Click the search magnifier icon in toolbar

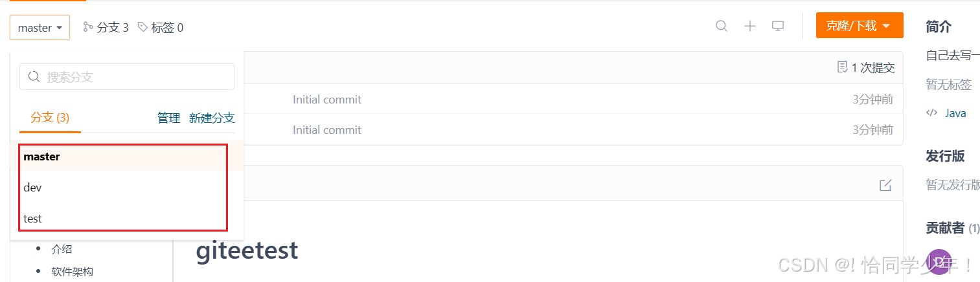(x=722, y=26)
